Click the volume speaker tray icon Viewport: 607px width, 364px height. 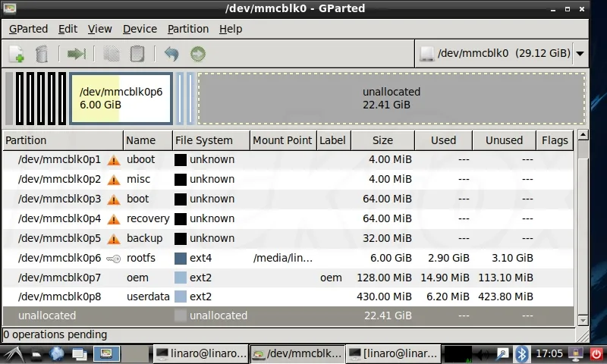[x=483, y=354]
